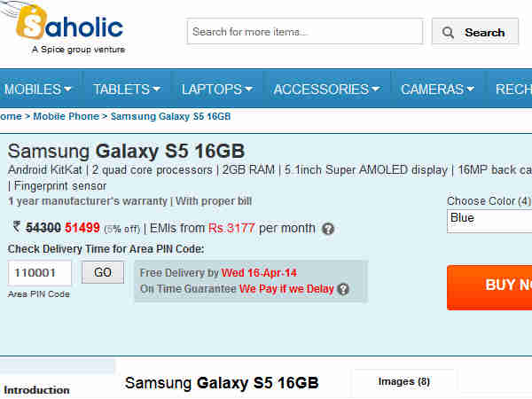Focus the Area PIN Code field

click(x=40, y=273)
